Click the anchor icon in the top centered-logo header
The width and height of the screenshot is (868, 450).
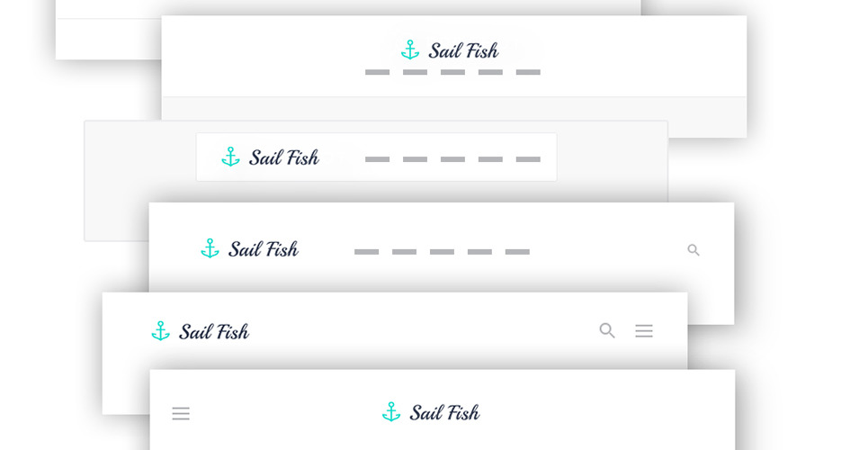coord(410,50)
